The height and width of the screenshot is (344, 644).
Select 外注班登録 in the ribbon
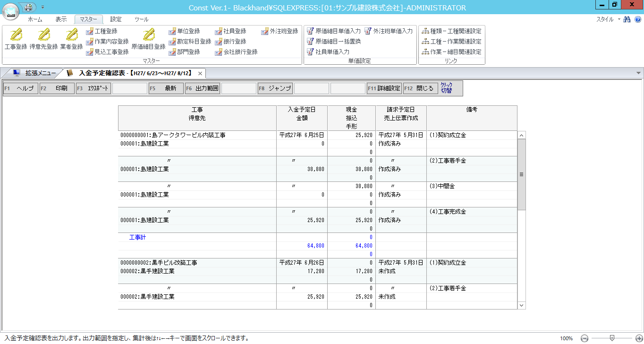click(280, 31)
